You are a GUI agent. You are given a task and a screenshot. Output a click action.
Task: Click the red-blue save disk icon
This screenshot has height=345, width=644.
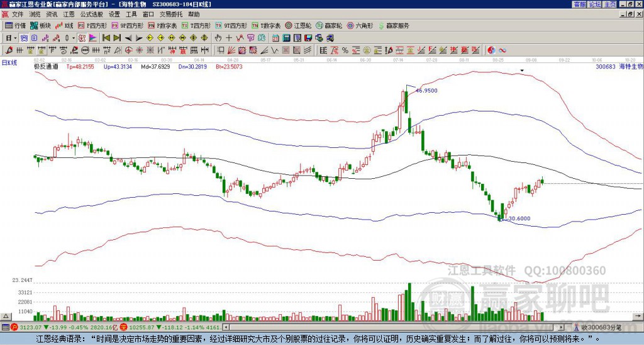(308, 38)
